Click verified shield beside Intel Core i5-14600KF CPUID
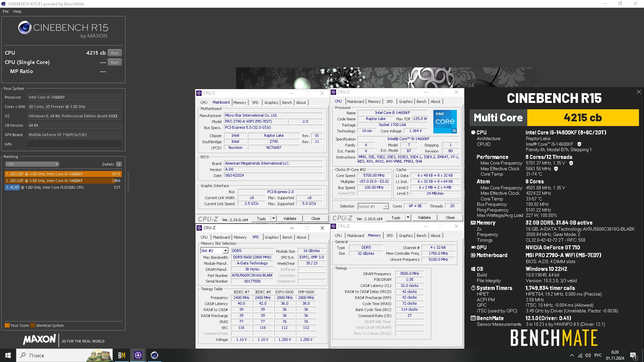The image size is (644, 362). click(579, 144)
